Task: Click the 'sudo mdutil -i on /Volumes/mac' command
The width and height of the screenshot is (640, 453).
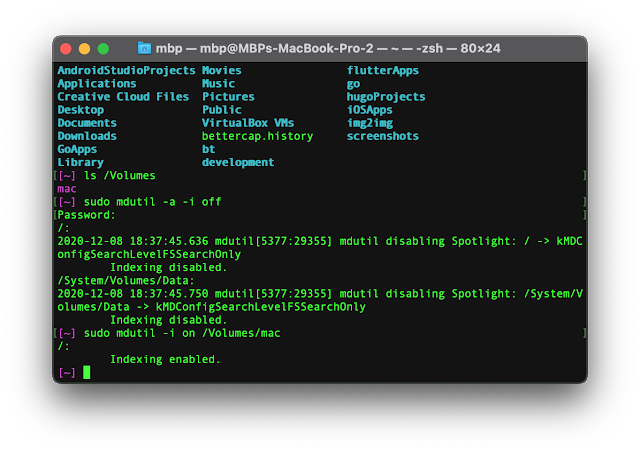Action: coord(182,333)
